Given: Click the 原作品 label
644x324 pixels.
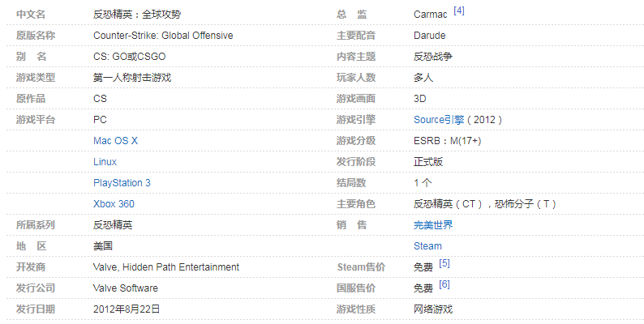Looking at the screenshot, I should pos(31,99).
